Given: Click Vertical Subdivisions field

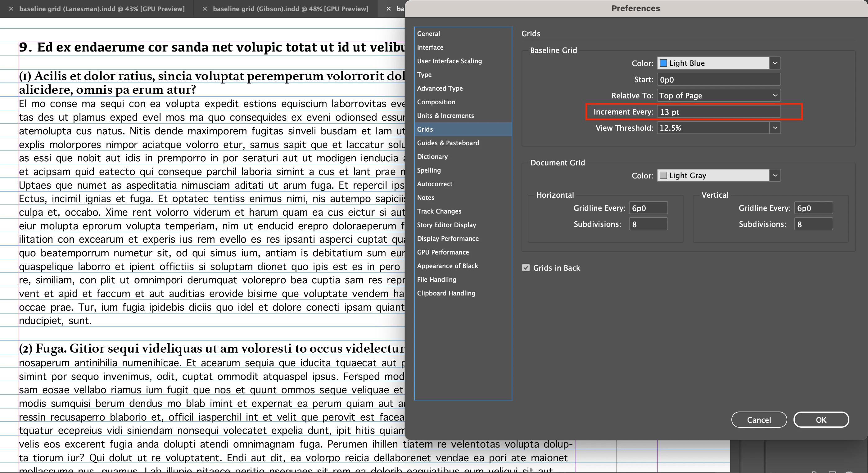Looking at the screenshot, I should pyautogui.click(x=813, y=224).
